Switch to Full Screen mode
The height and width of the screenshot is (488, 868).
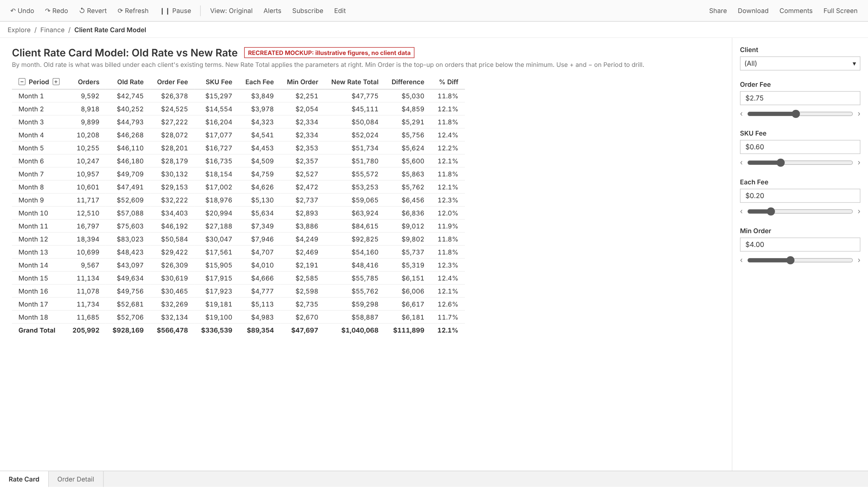841,11
